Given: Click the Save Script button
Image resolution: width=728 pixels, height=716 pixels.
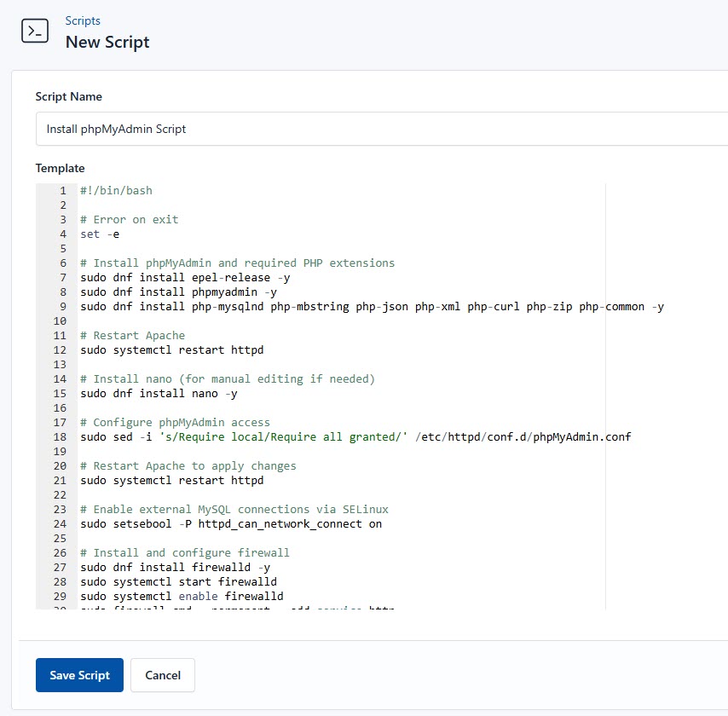Looking at the screenshot, I should 79,674.
